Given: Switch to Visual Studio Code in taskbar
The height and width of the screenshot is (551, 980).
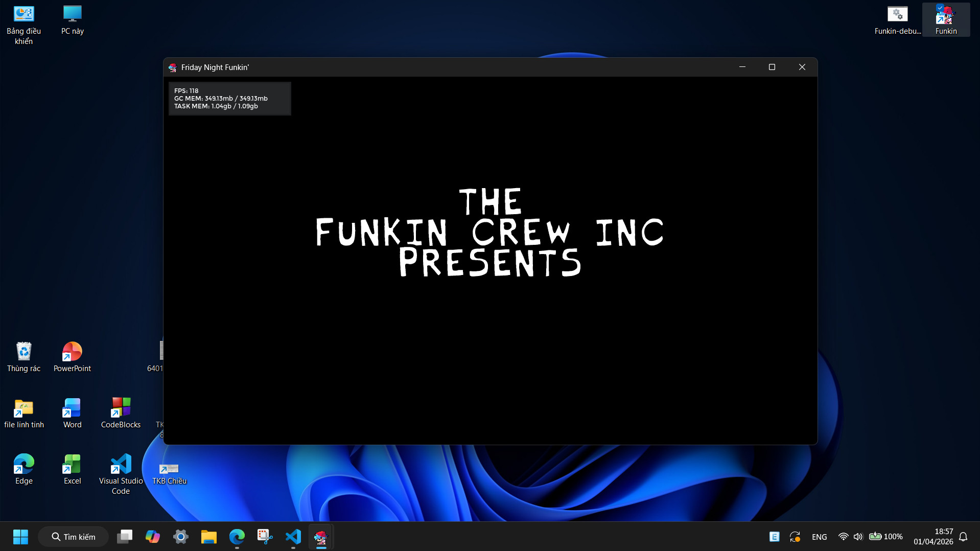Looking at the screenshot, I should click(293, 537).
